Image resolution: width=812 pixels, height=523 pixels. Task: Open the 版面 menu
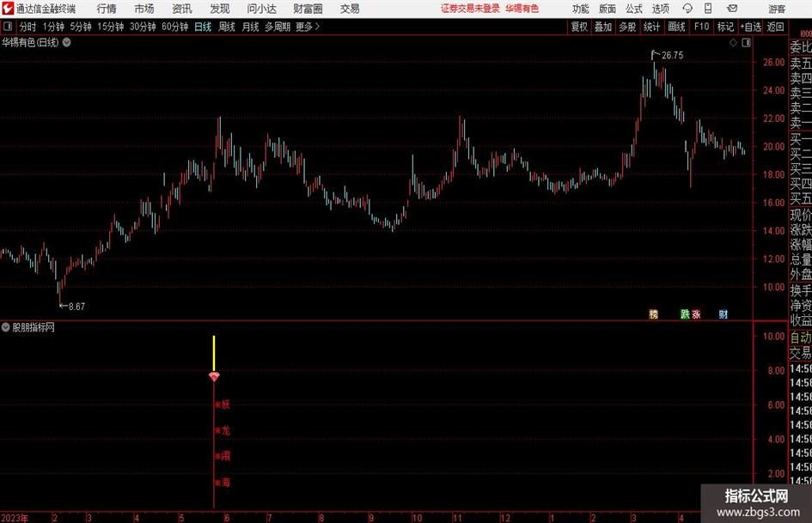point(607,9)
